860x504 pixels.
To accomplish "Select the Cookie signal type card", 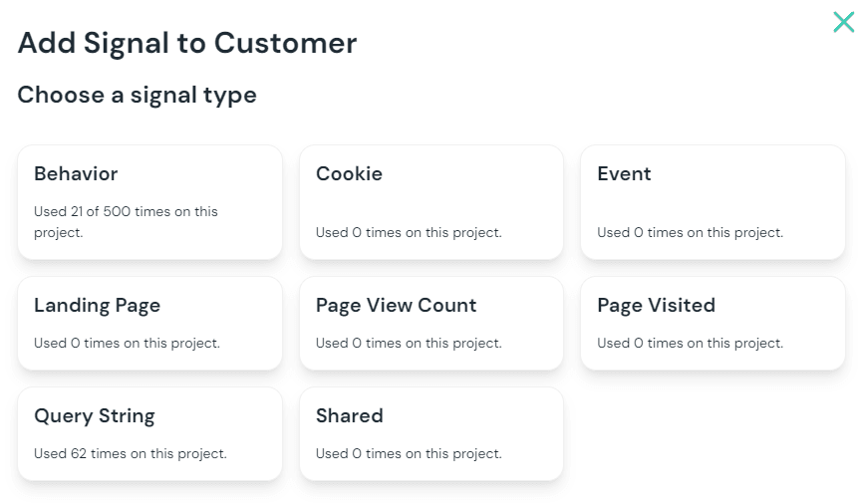I will pyautogui.click(x=431, y=202).
